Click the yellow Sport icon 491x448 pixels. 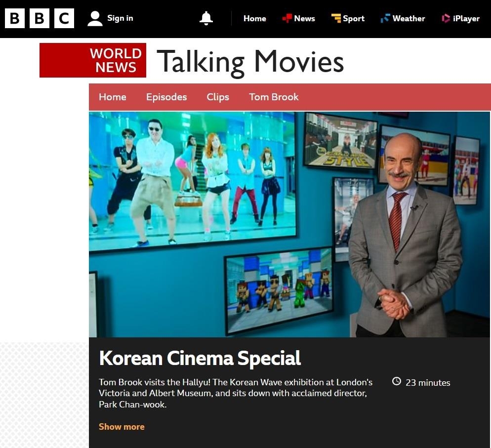(x=336, y=18)
